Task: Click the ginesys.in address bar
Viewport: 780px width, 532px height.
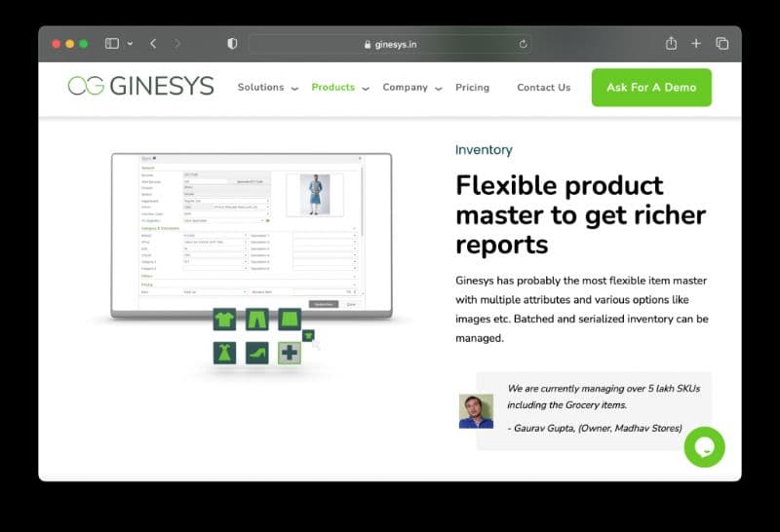Action: (x=389, y=44)
